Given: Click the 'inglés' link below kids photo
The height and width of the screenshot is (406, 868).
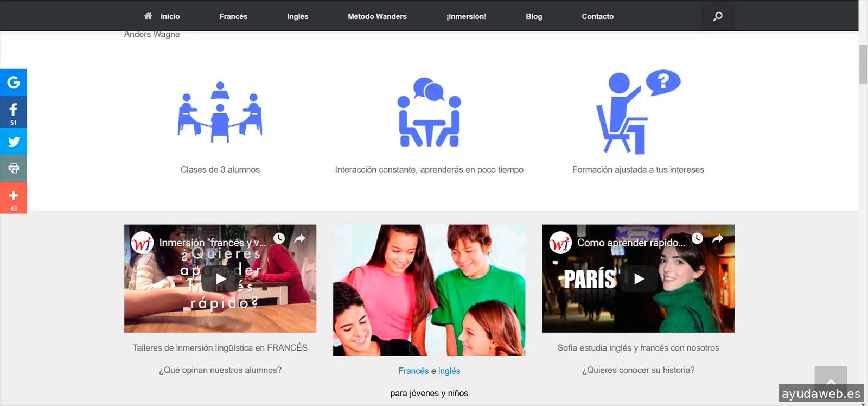Looking at the screenshot, I should point(449,371).
